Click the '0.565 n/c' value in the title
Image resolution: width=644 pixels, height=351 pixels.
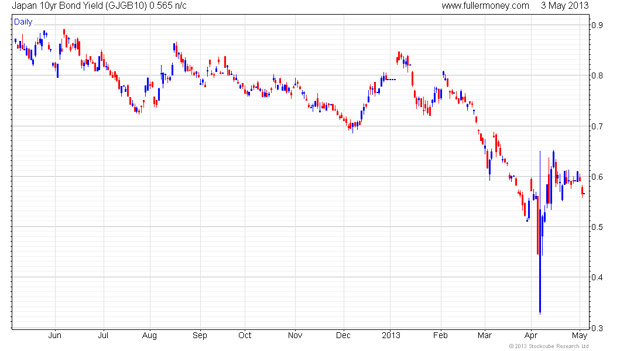coord(168,6)
